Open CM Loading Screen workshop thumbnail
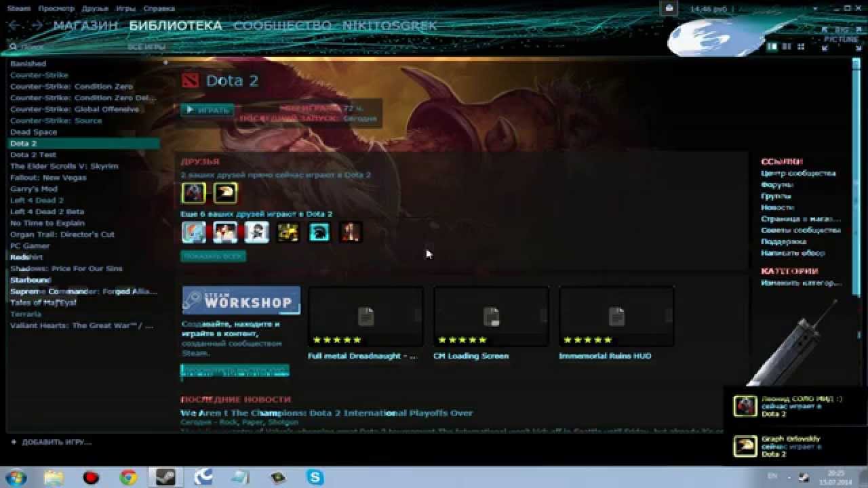 [x=491, y=317]
